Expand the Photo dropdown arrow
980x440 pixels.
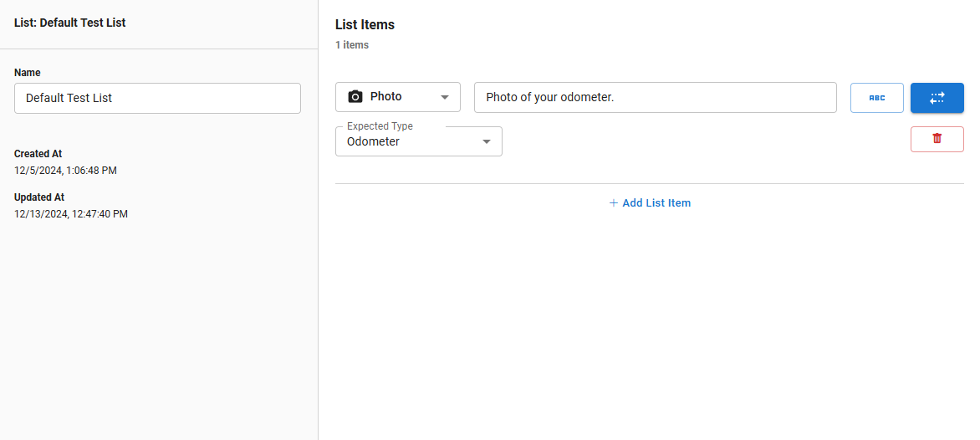point(445,97)
